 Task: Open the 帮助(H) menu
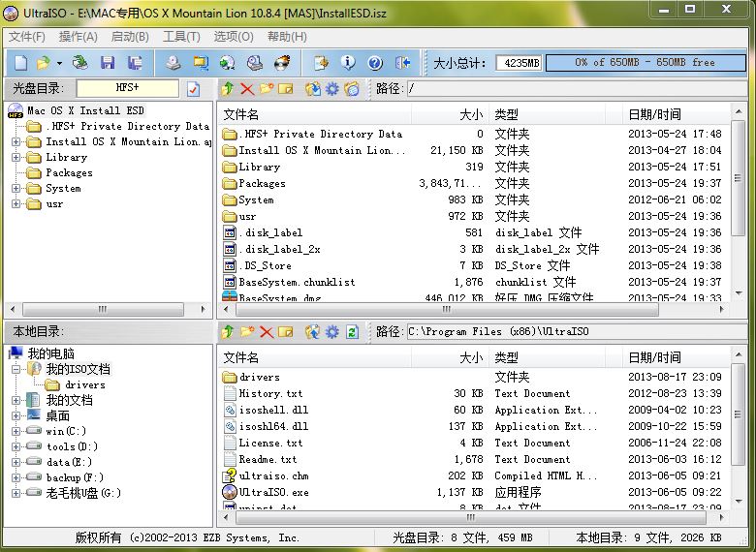click(287, 37)
